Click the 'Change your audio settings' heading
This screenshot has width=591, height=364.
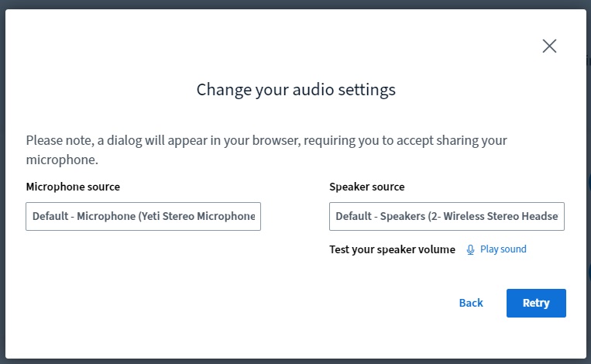point(296,90)
